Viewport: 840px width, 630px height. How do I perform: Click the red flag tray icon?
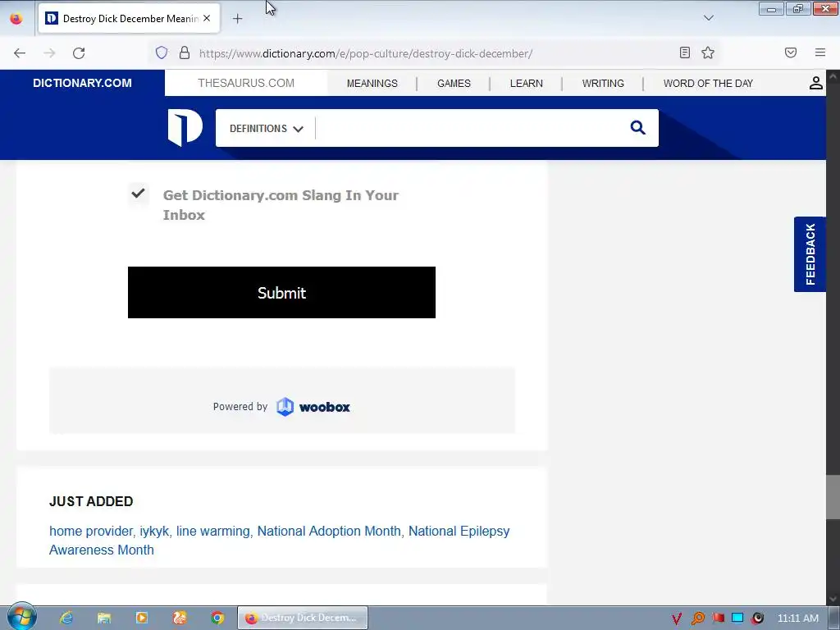pyautogui.click(x=718, y=618)
